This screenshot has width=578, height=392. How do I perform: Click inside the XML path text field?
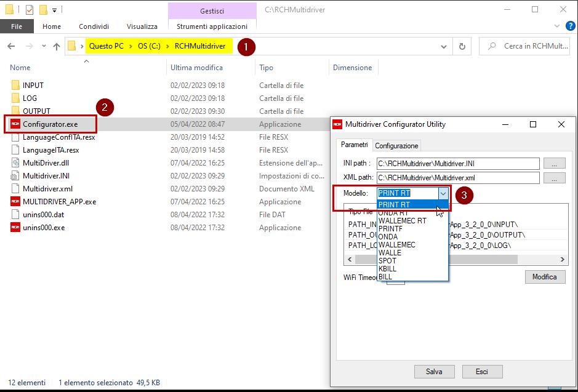[457, 178]
